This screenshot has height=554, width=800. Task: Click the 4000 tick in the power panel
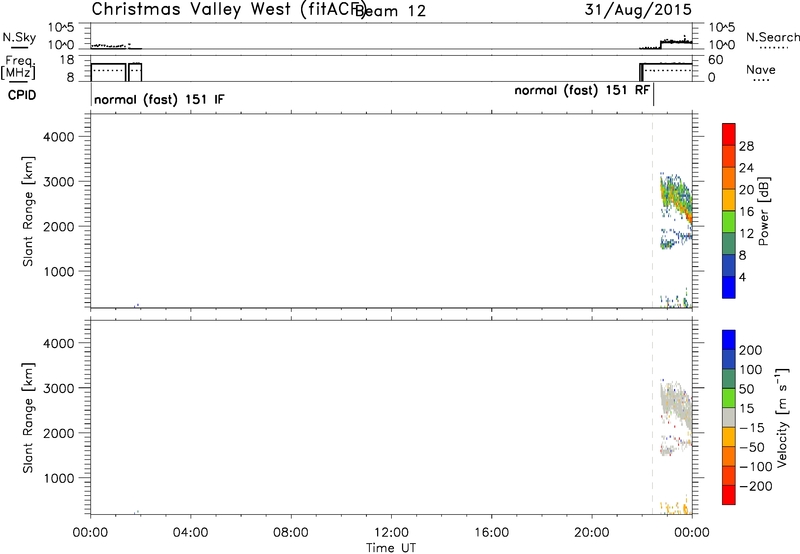point(59,137)
